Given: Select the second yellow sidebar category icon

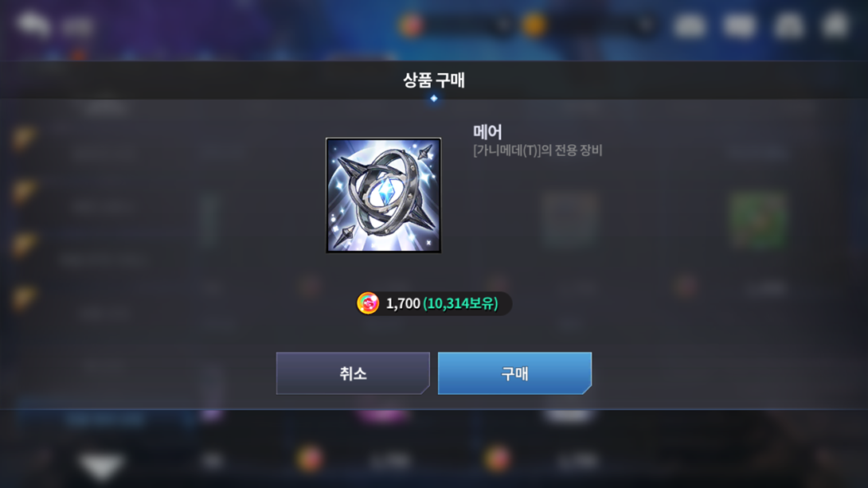Looking at the screenshot, I should click(x=25, y=192).
